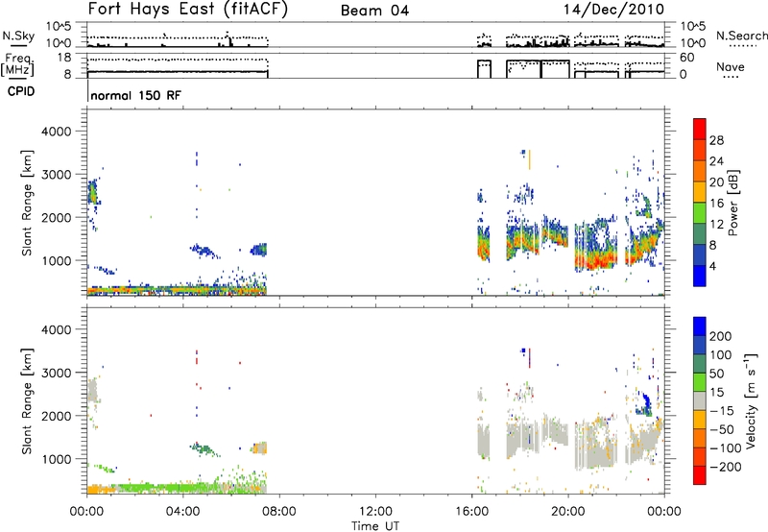Click the 'Power [dB]' color bar label
The height and width of the screenshot is (532, 768).
(732, 203)
